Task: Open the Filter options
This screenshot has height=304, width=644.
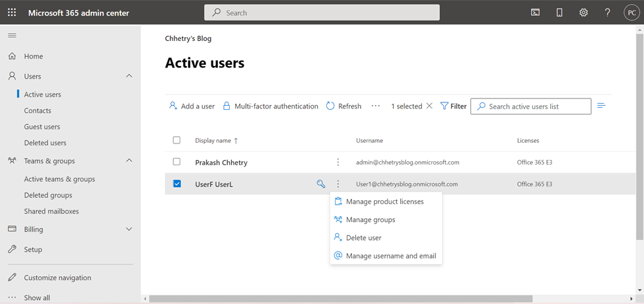Action: pyautogui.click(x=453, y=106)
